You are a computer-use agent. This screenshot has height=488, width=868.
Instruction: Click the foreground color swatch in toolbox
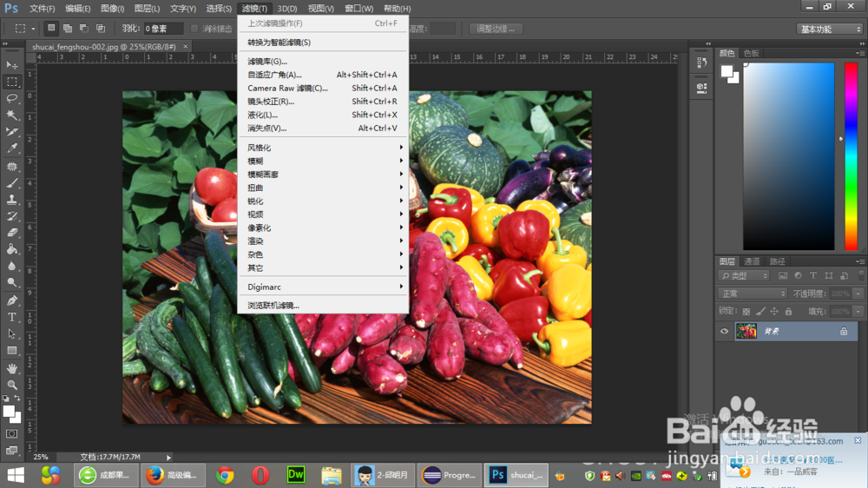pos(9,411)
